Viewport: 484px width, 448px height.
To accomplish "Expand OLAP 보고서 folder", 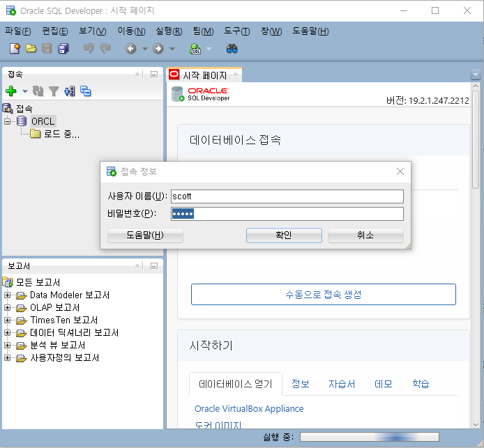I will [8, 308].
